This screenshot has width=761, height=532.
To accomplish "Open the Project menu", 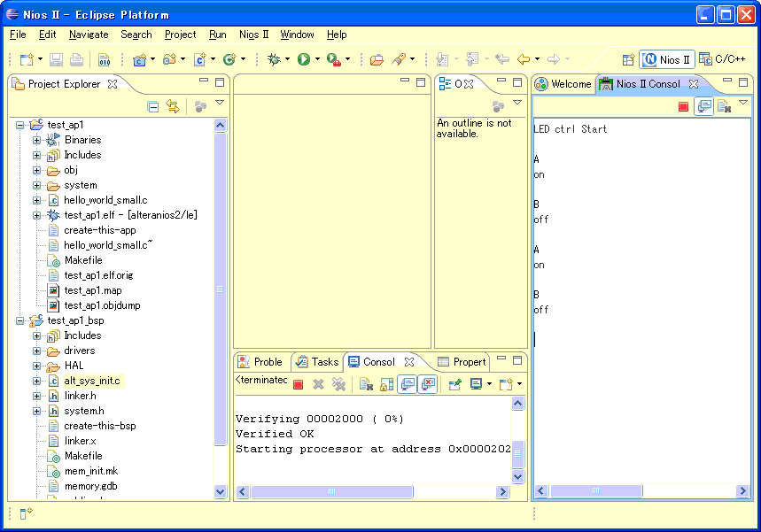I will pyautogui.click(x=181, y=35).
